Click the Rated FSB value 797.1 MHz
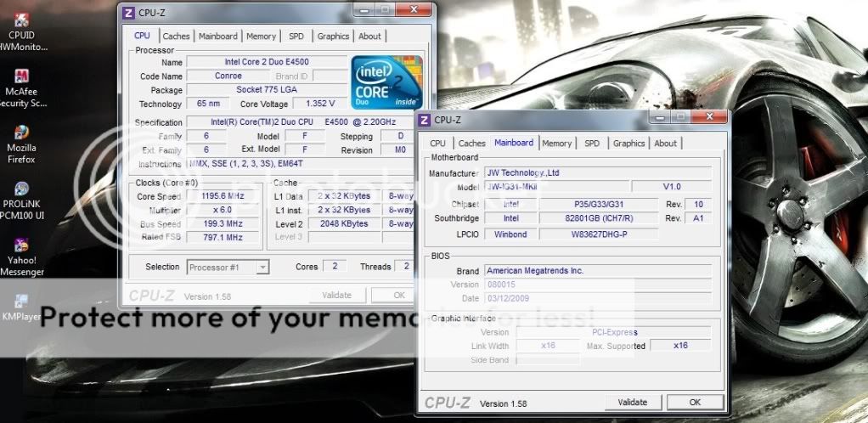The height and width of the screenshot is (423, 868). tap(223, 237)
